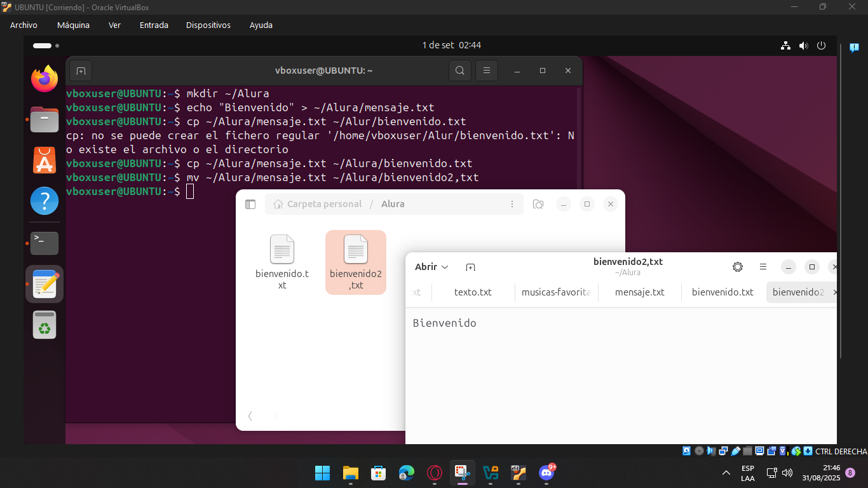Open the Text Editor icon in the dock
This screenshot has width=868, height=488.
(44, 283)
